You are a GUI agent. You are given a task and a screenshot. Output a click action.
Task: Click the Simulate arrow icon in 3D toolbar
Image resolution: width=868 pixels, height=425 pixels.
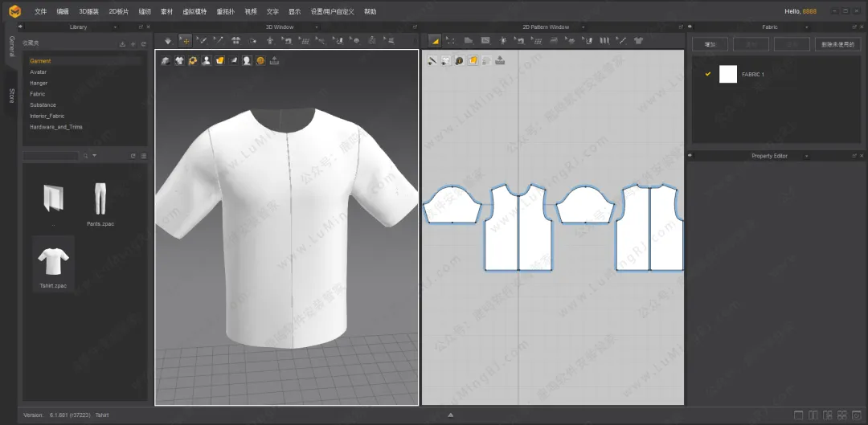coord(168,40)
